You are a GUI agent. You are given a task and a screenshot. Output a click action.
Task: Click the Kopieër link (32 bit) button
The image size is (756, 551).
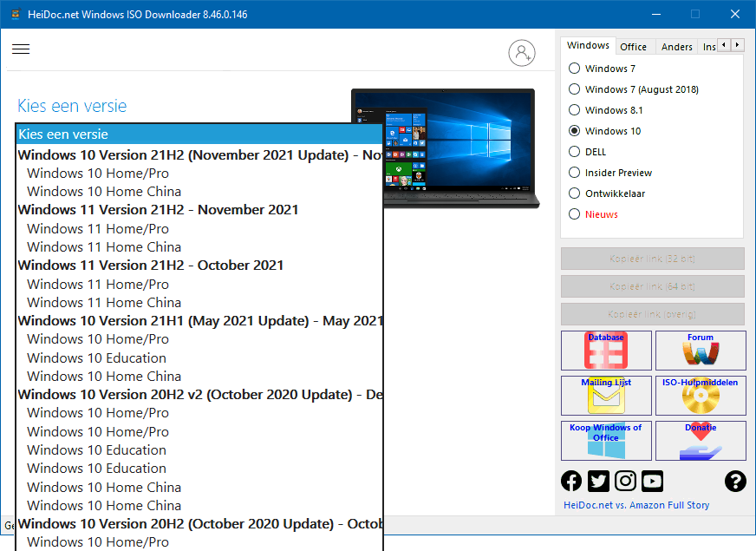(652, 259)
